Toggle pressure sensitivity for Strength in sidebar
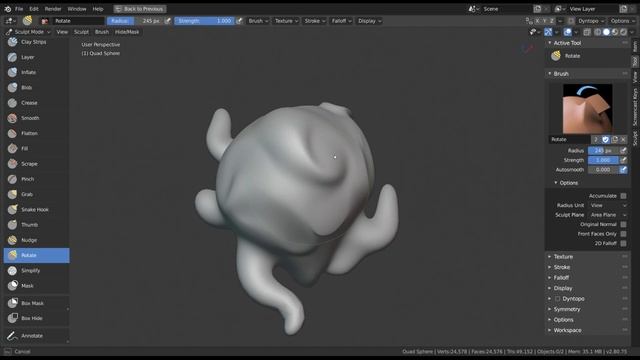 (x=623, y=160)
